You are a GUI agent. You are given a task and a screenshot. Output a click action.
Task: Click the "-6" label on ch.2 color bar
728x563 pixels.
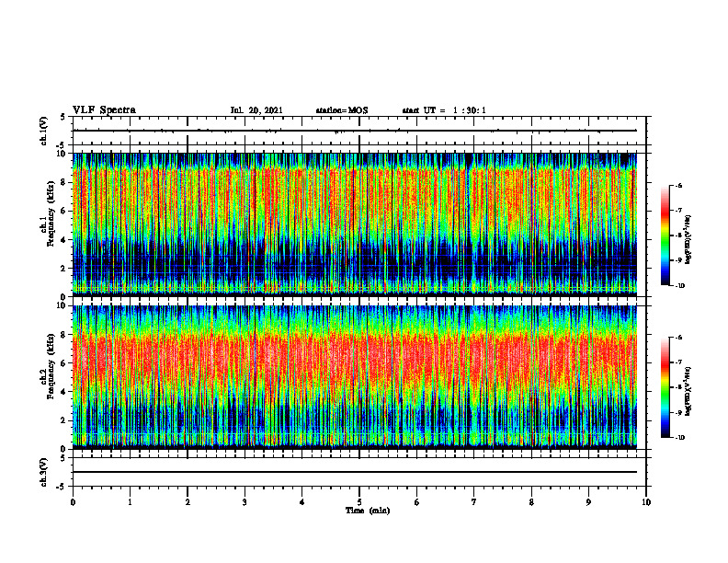point(678,338)
